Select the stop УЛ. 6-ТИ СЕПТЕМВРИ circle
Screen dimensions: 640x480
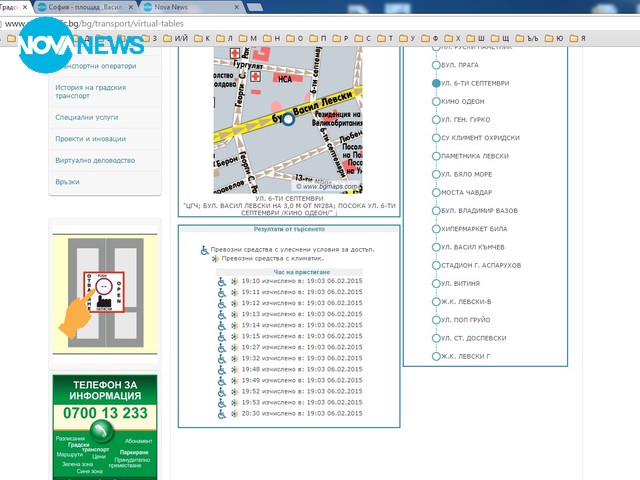(436, 84)
